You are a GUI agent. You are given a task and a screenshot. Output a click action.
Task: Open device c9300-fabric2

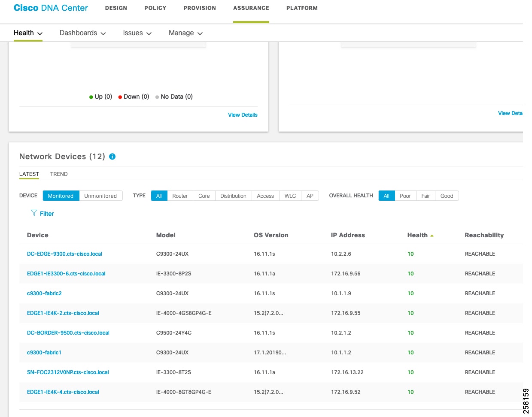[x=44, y=293]
